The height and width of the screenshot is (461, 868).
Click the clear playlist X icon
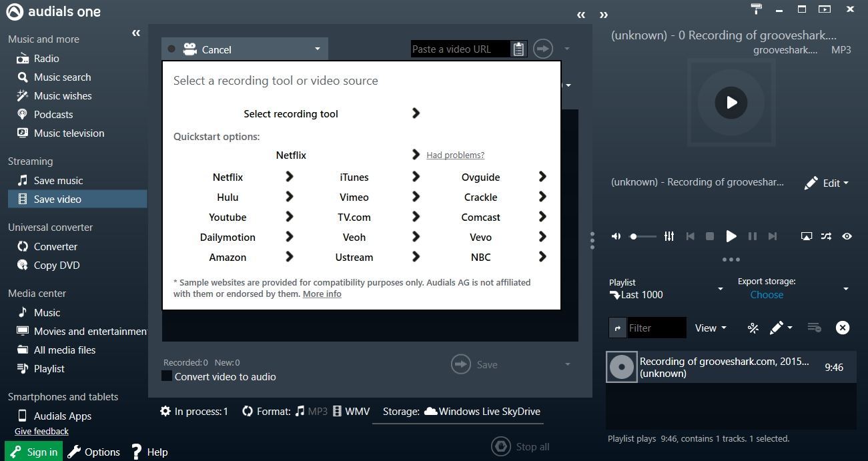(x=843, y=328)
